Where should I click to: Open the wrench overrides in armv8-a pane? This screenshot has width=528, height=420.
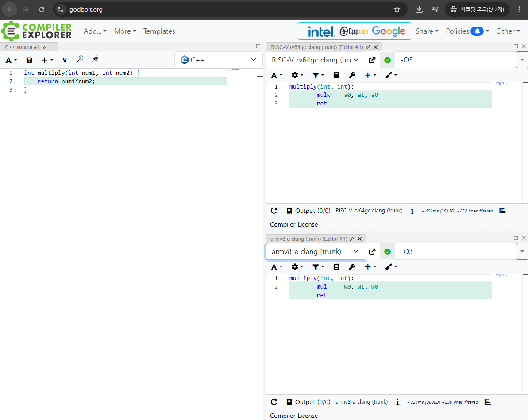pyautogui.click(x=352, y=266)
